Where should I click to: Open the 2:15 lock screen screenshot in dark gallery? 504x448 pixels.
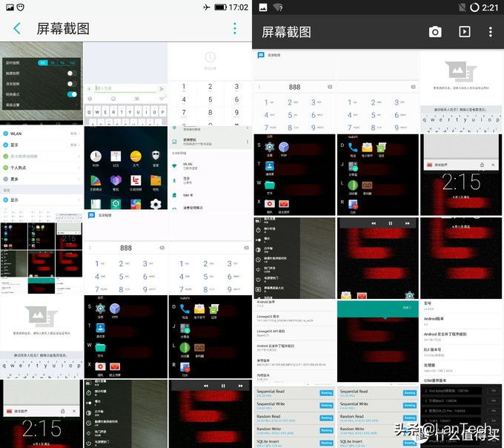tap(461, 174)
